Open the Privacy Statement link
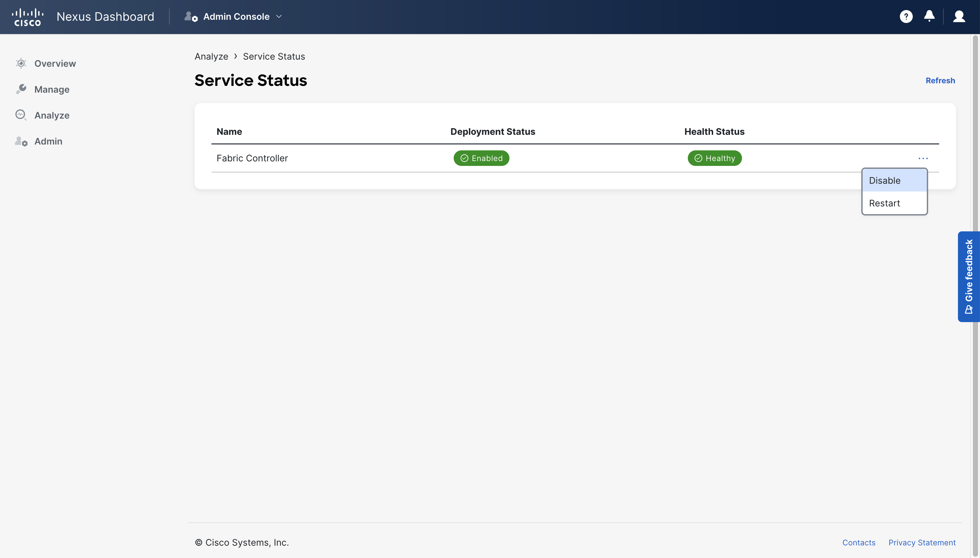The height and width of the screenshot is (558, 980). (x=922, y=543)
